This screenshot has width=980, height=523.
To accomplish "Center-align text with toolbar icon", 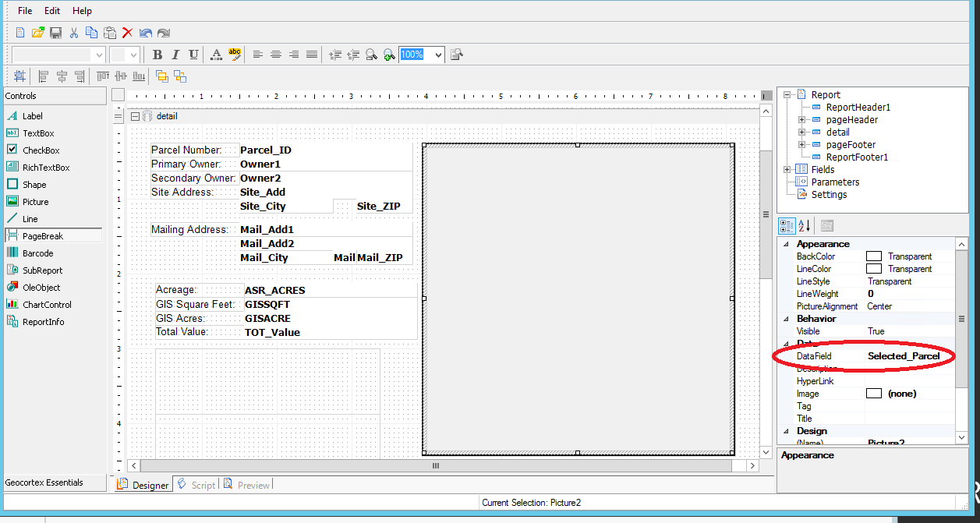I will (x=276, y=55).
